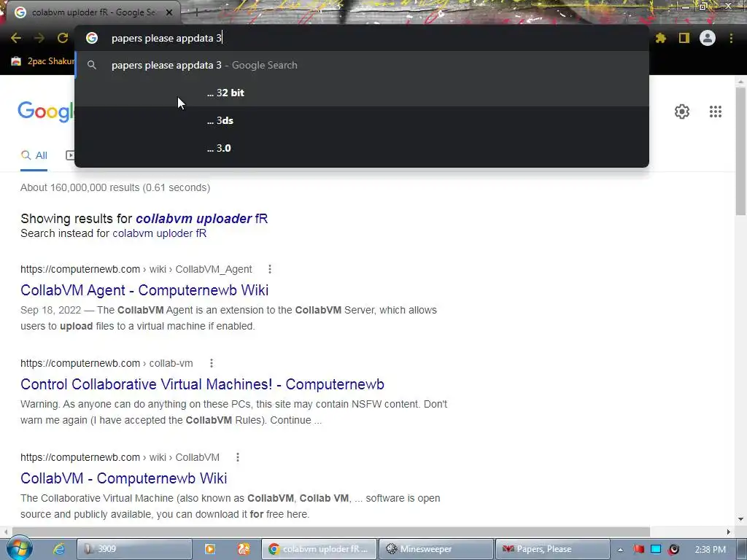
Task: Click the vertical scrollbar thumb
Action: point(741,150)
